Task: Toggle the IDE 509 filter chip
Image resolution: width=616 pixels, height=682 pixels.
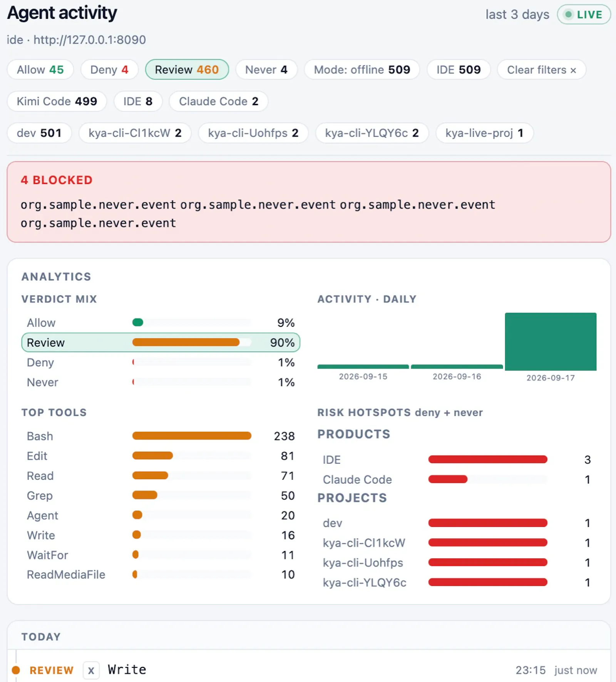Action: (x=459, y=70)
